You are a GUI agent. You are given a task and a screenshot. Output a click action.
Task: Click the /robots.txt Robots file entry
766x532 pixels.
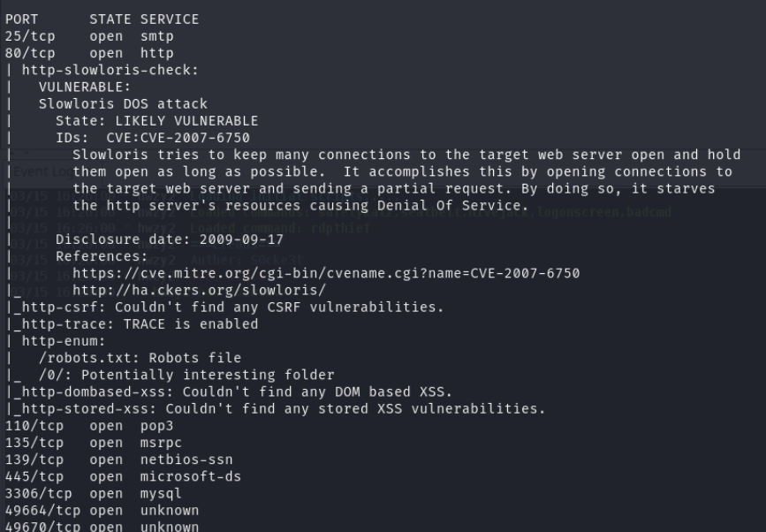[140, 358]
